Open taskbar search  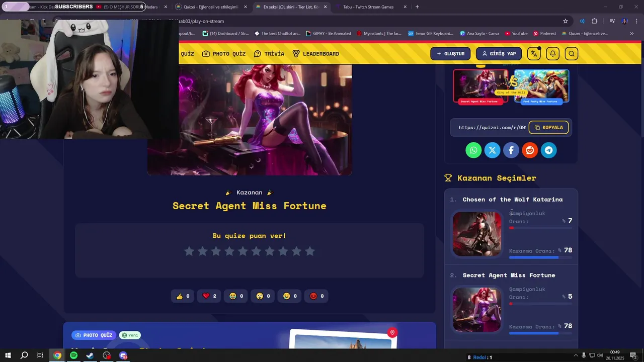(24, 355)
